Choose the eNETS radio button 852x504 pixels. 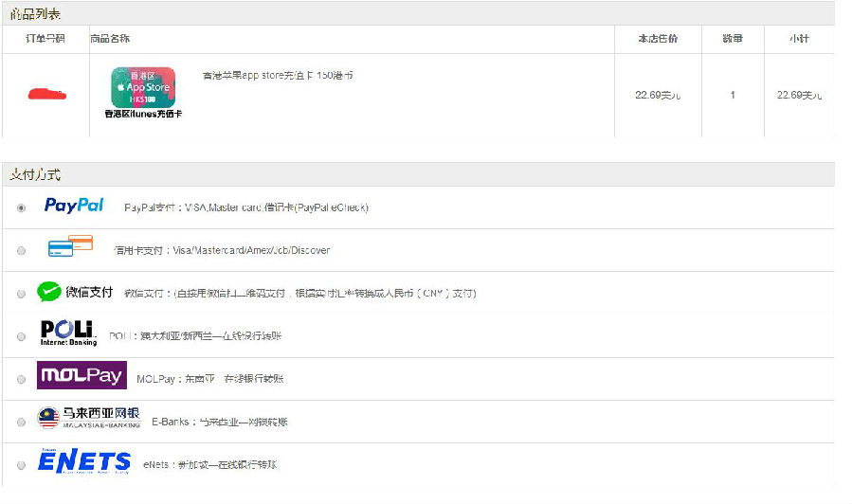click(21, 465)
